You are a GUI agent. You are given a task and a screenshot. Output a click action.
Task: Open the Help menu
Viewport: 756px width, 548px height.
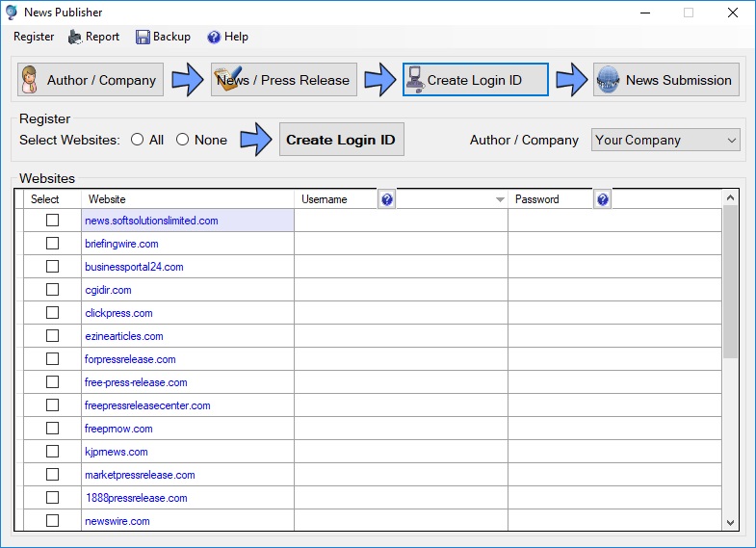point(227,38)
